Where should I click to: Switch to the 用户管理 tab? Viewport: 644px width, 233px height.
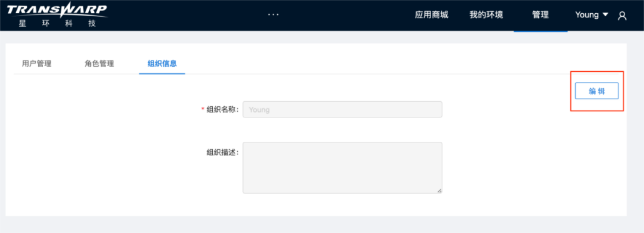click(36, 64)
